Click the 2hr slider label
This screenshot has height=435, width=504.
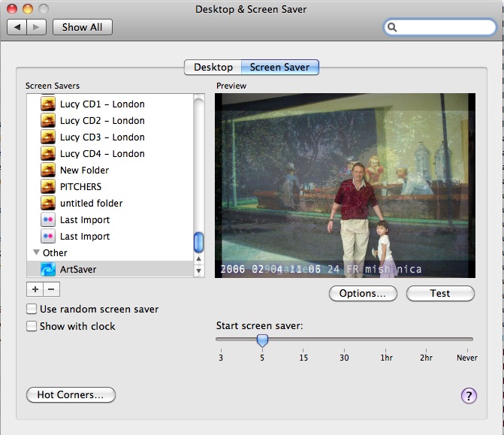coord(426,358)
